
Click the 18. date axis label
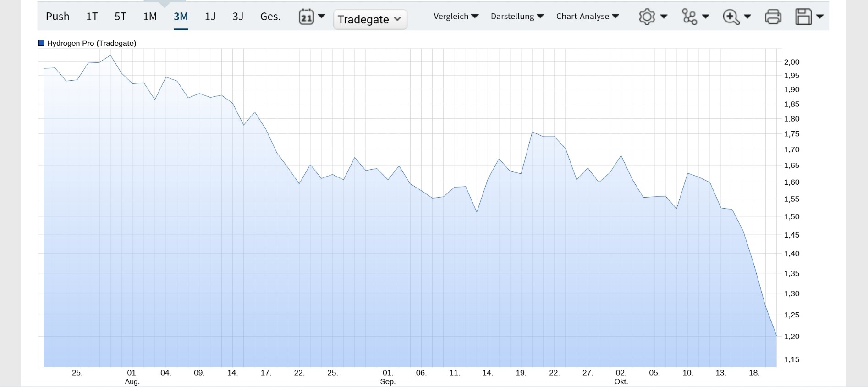[754, 373]
